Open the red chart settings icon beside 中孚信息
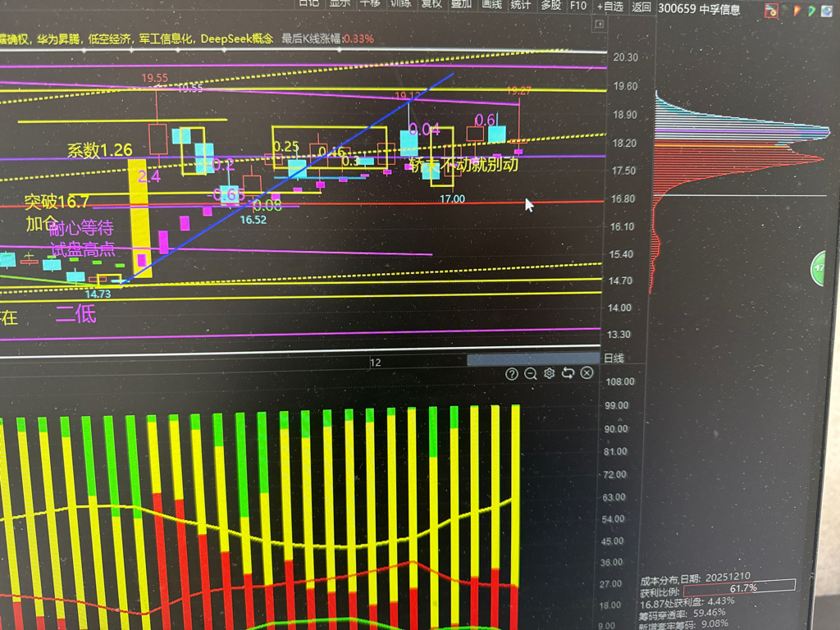840x630 pixels. [771, 10]
